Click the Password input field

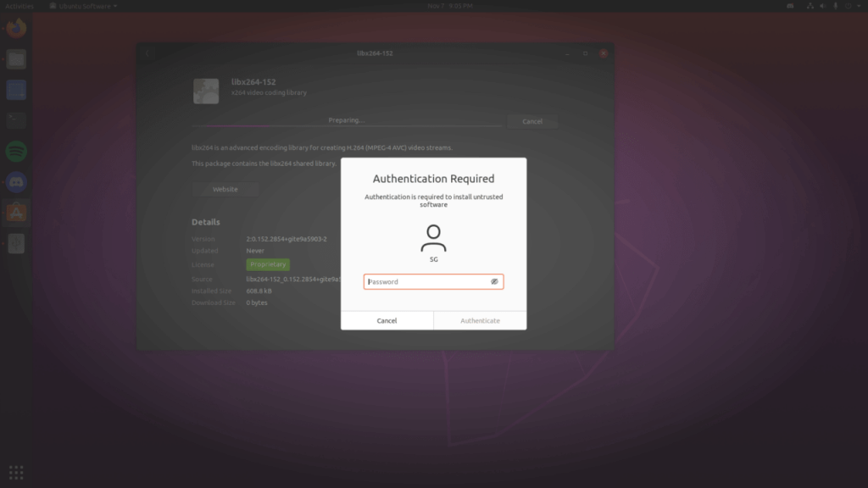coord(433,281)
